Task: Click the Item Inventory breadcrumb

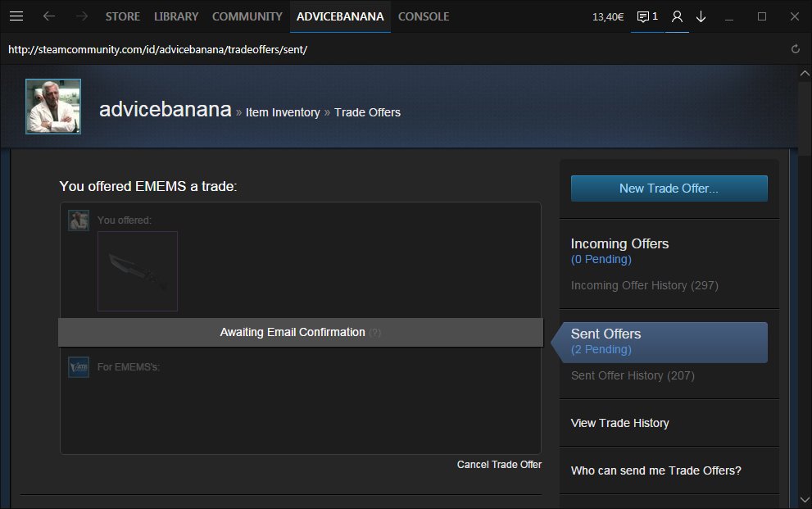Action: 283,112
